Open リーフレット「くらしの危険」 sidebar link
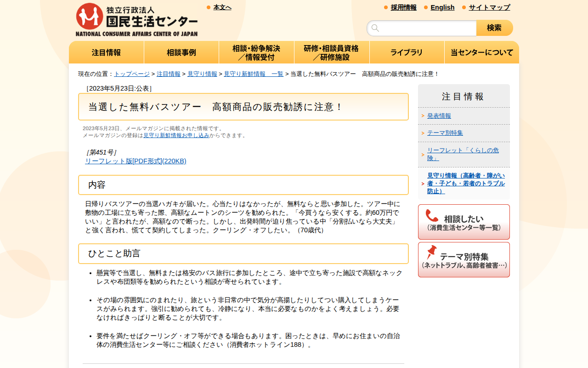 (x=463, y=154)
